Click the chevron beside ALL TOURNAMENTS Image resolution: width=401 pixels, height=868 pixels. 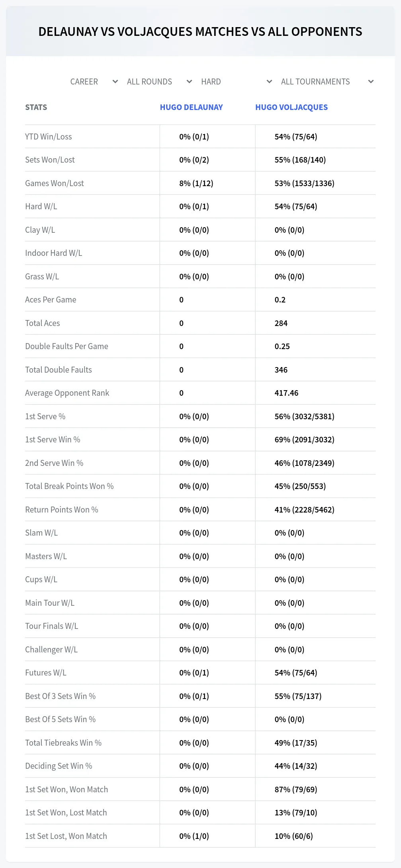click(x=371, y=82)
